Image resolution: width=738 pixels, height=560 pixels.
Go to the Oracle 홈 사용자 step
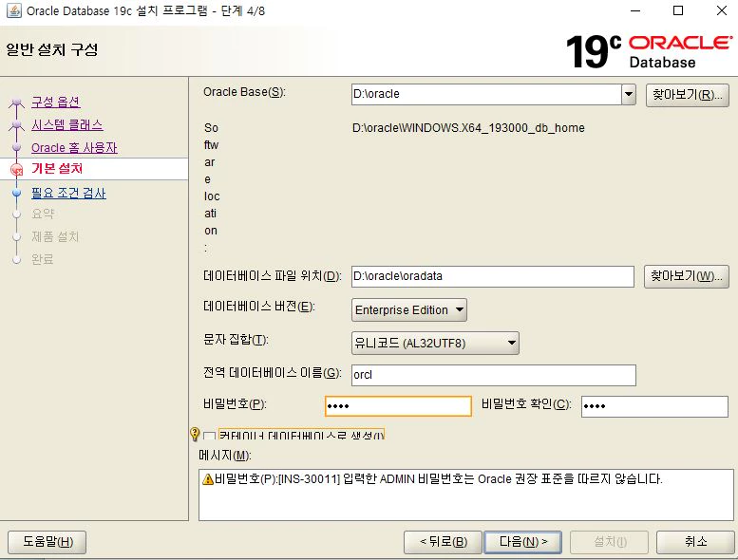74,148
